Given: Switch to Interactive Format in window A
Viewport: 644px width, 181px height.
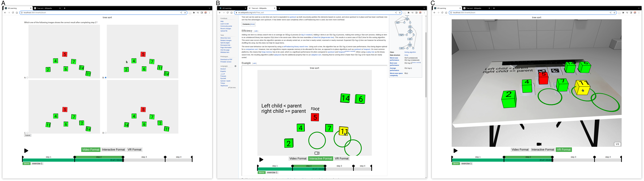Looking at the screenshot, I should (x=113, y=149).
